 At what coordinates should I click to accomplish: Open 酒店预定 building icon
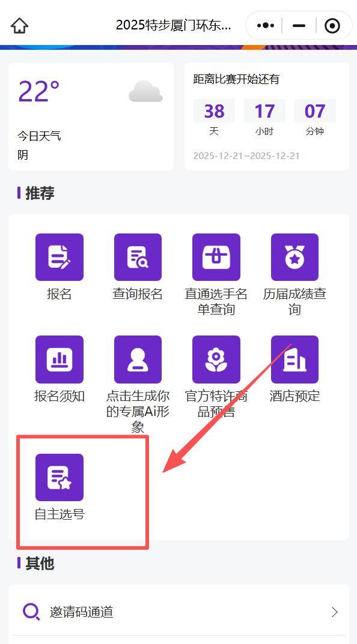point(294,360)
